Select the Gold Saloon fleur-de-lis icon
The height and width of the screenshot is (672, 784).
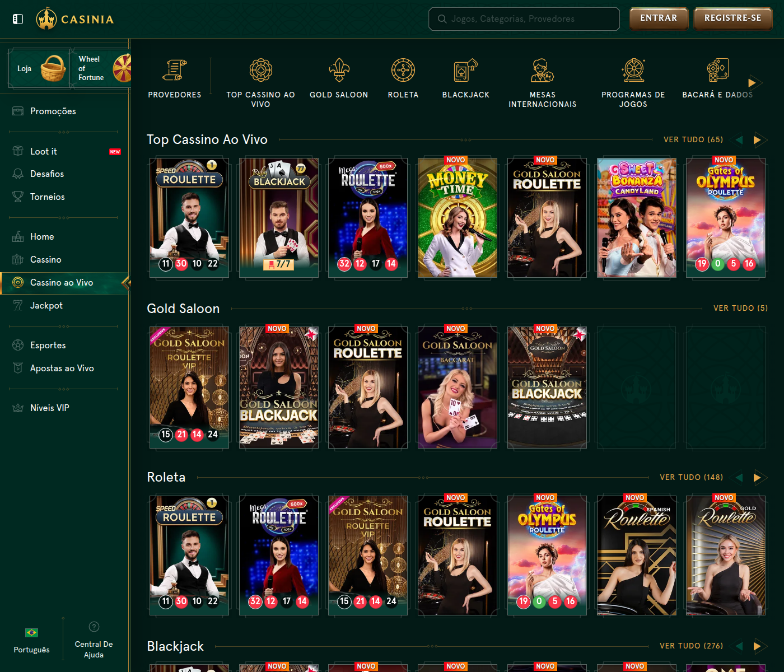point(339,70)
